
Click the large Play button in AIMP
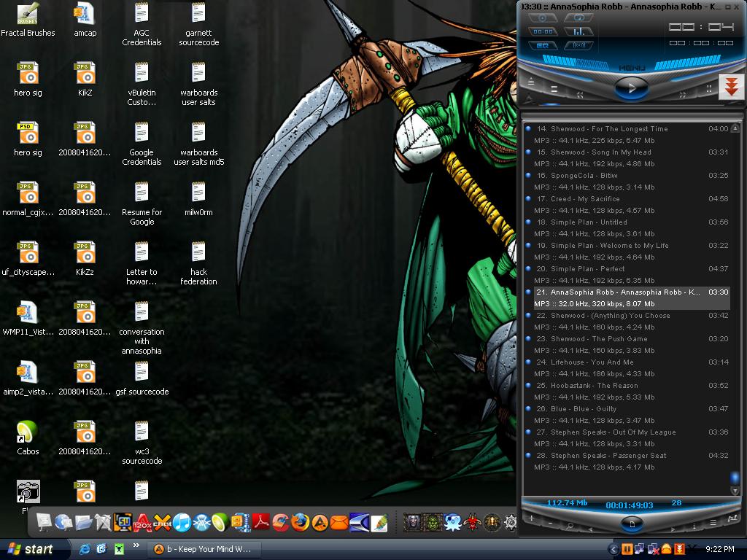[631, 88]
